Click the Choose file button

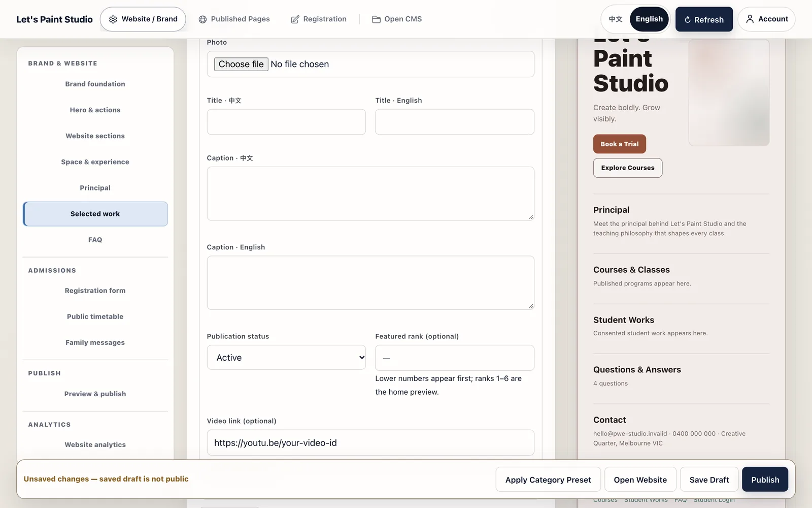coord(241,64)
